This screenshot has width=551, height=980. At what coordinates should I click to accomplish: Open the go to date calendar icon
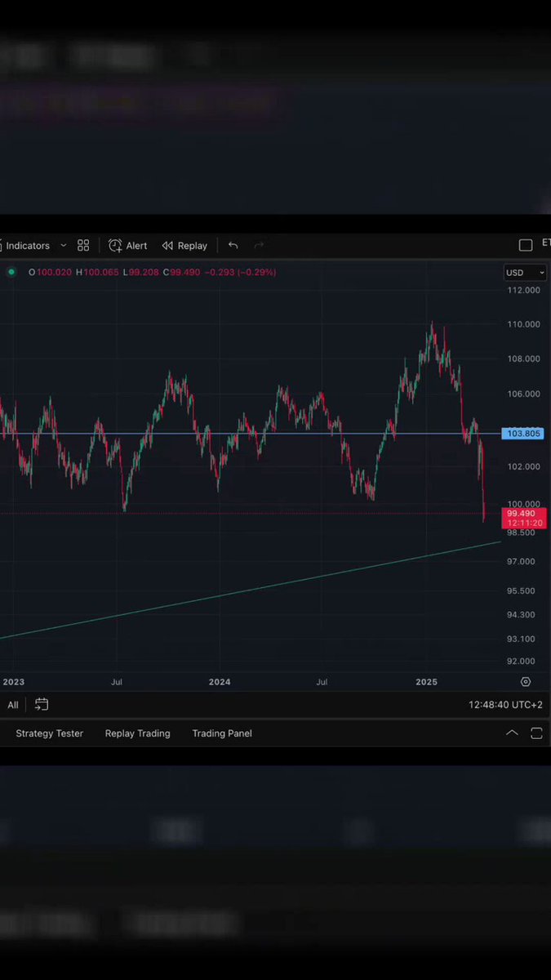point(42,705)
